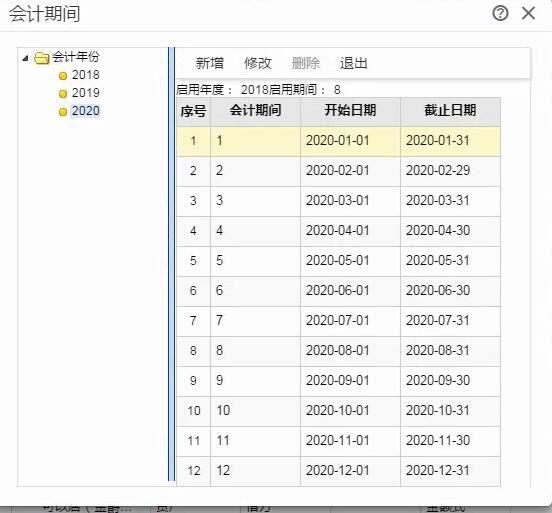The width and height of the screenshot is (552, 513).
Task: Select end date cell 2020-10-31
Action: (450, 411)
